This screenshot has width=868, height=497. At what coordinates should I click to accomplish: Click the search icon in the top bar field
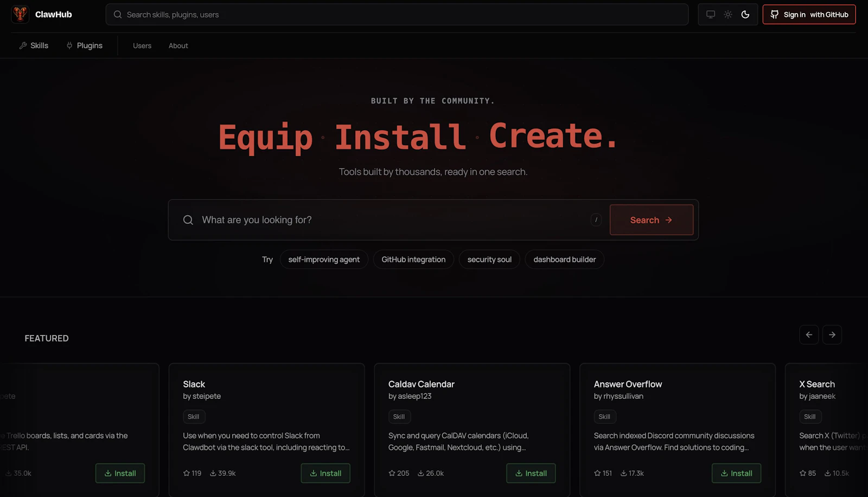118,15
